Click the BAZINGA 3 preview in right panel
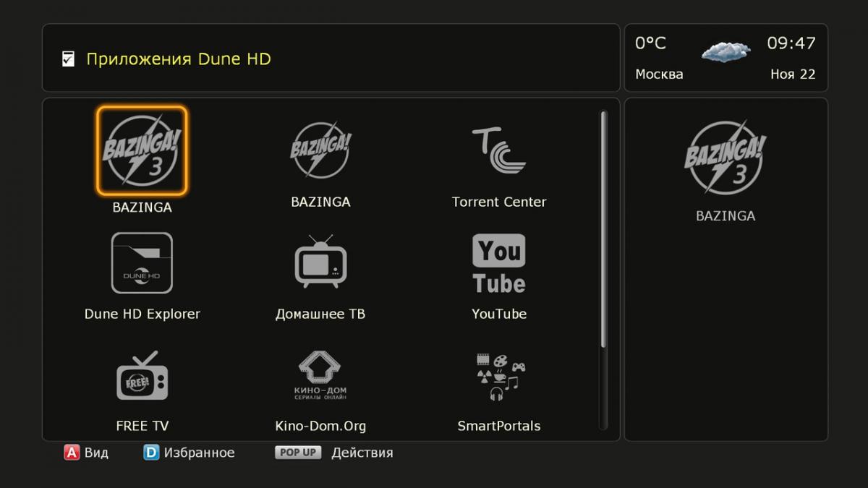 pyautogui.click(x=726, y=158)
